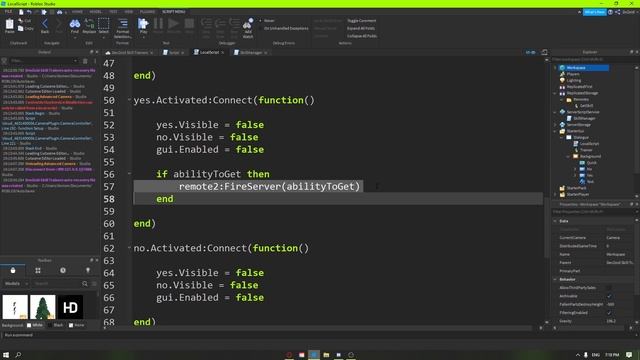Click the Cut scissors icon

(21, 21)
